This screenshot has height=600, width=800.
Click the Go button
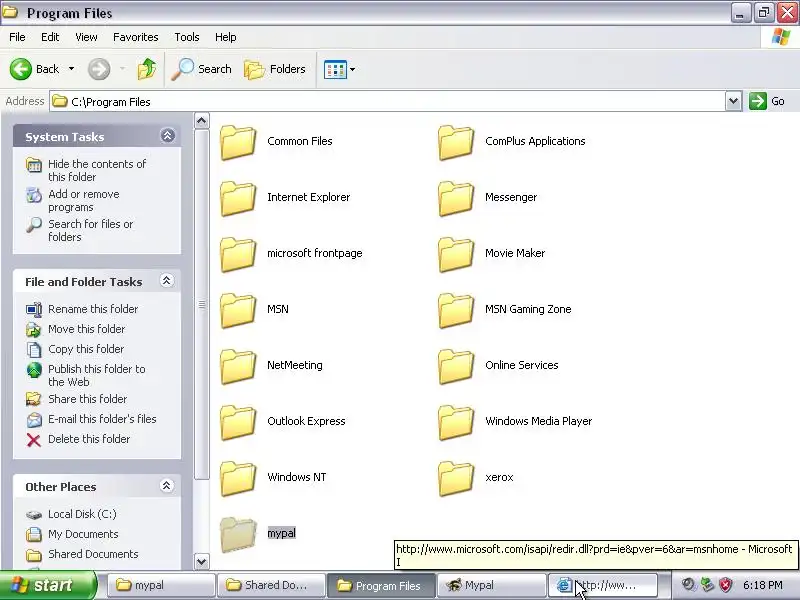pyautogui.click(x=767, y=101)
